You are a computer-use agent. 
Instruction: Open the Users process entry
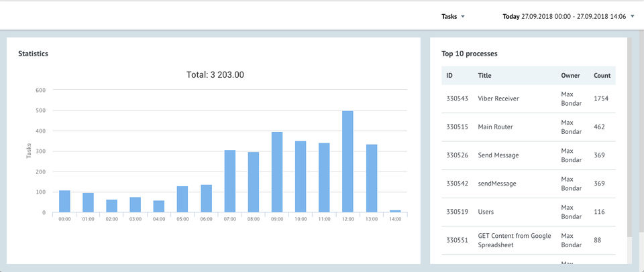coord(486,212)
